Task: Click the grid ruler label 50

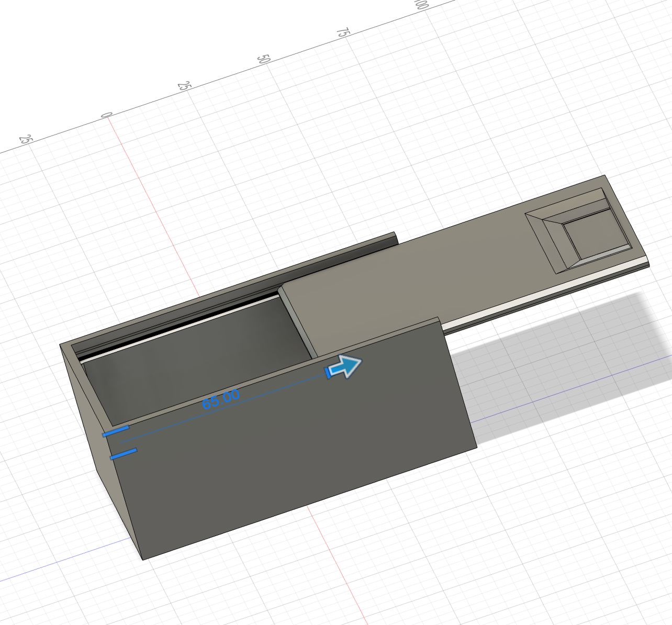Action: point(263,58)
